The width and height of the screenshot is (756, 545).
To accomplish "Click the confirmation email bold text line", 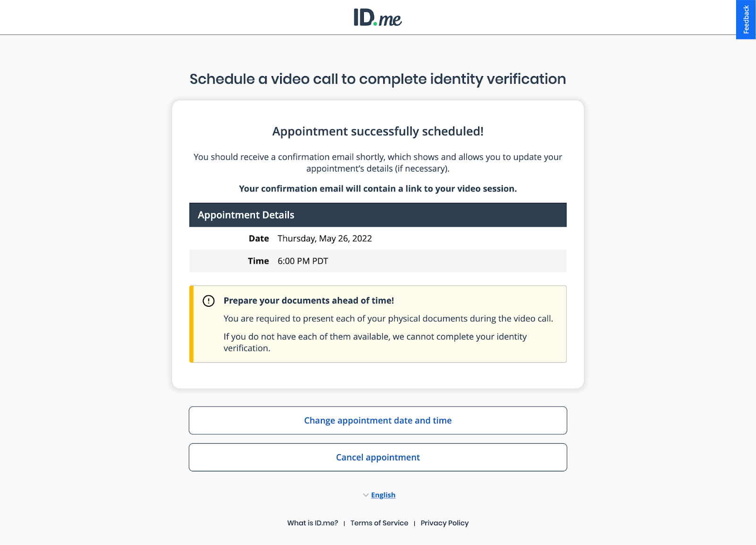I will click(x=378, y=188).
